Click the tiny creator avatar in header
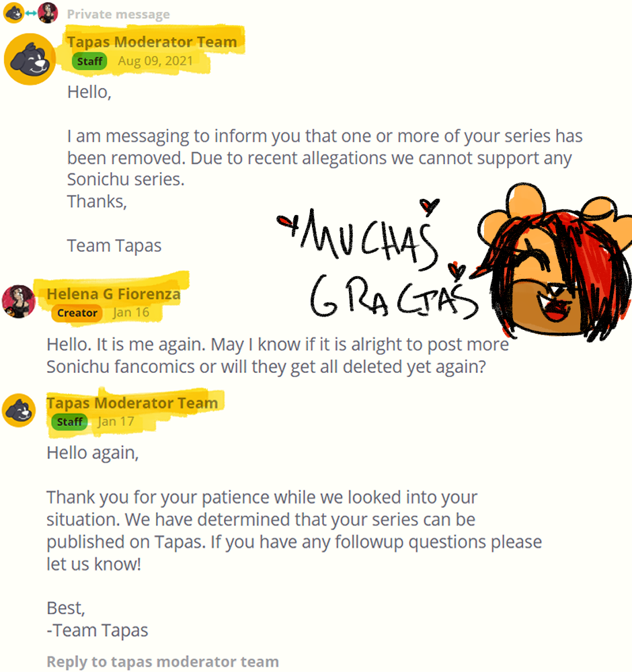This screenshot has height=672, width=632. 48,13
